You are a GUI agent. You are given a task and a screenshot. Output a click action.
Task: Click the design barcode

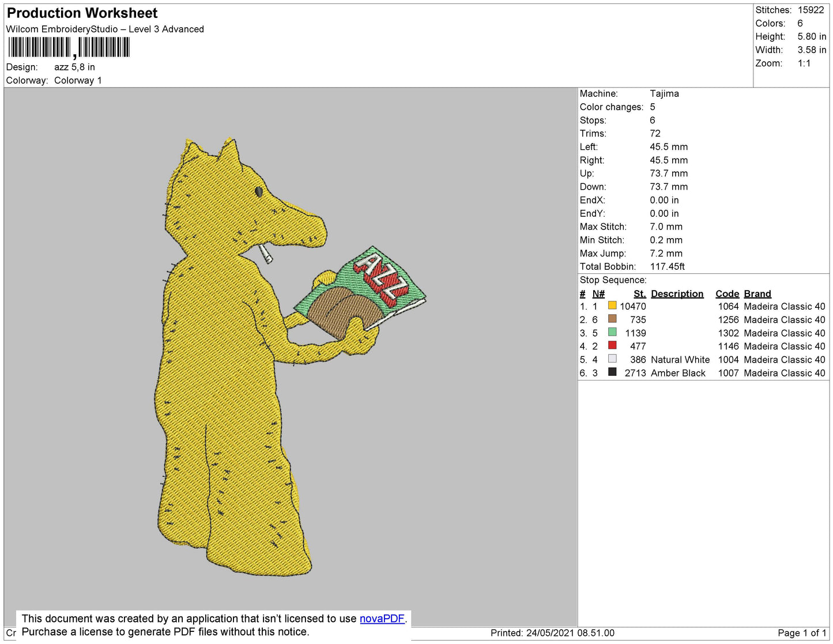pos(69,47)
